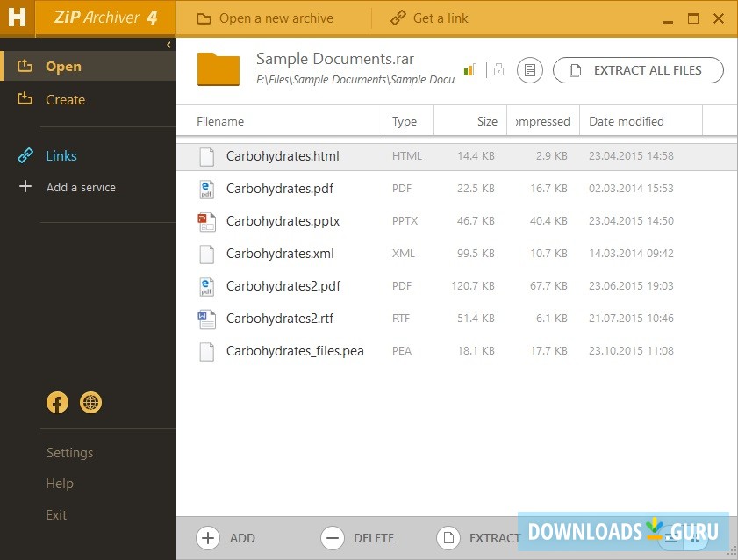This screenshot has height=560, width=738.
Task: Open Settings from the sidebar
Action: pos(69,453)
